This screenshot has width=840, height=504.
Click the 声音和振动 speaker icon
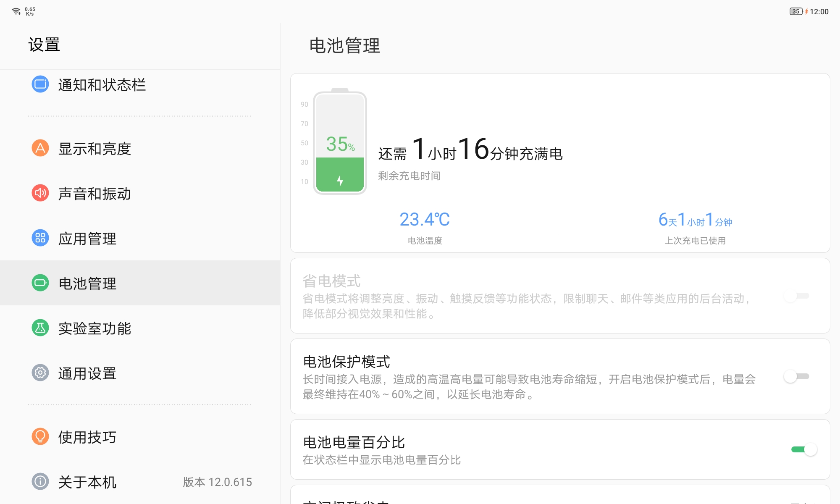pos(40,194)
